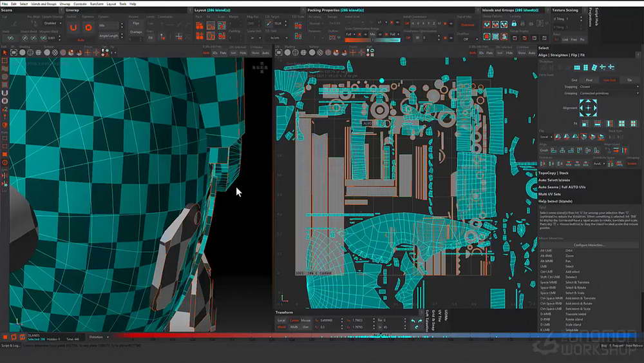The image size is (644, 363).
Task: Click the first grid straighten icon in Align panel
Action: [x=577, y=68]
